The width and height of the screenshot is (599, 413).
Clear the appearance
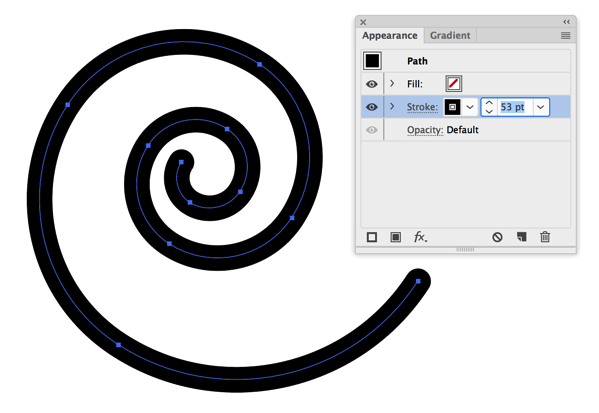point(497,237)
